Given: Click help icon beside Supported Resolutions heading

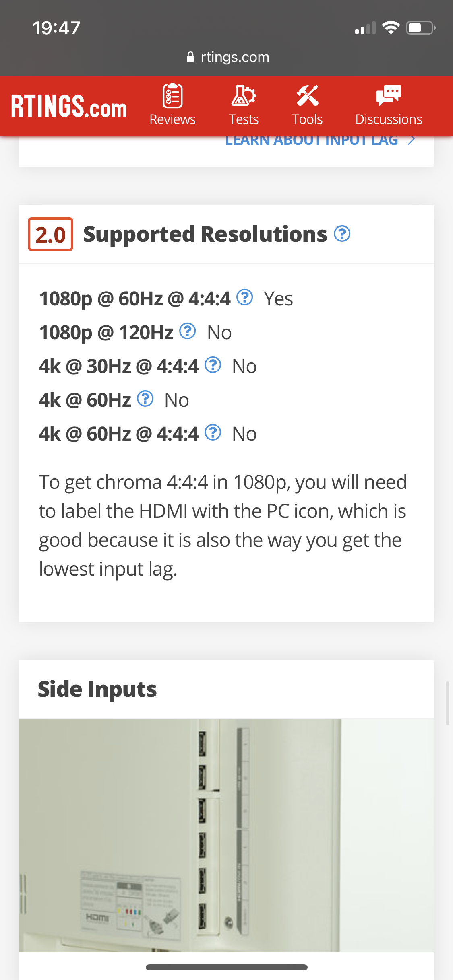Looking at the screenshot, I should tap(342, 234).
